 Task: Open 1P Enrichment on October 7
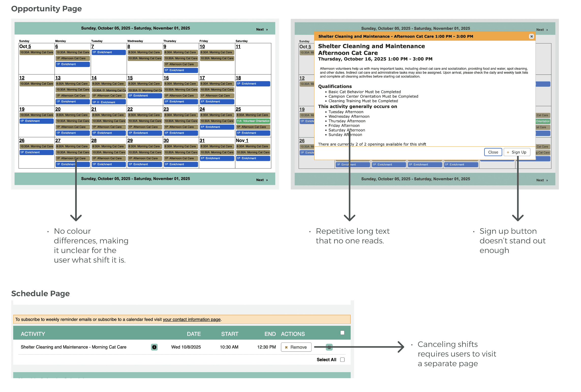(109, 52)
